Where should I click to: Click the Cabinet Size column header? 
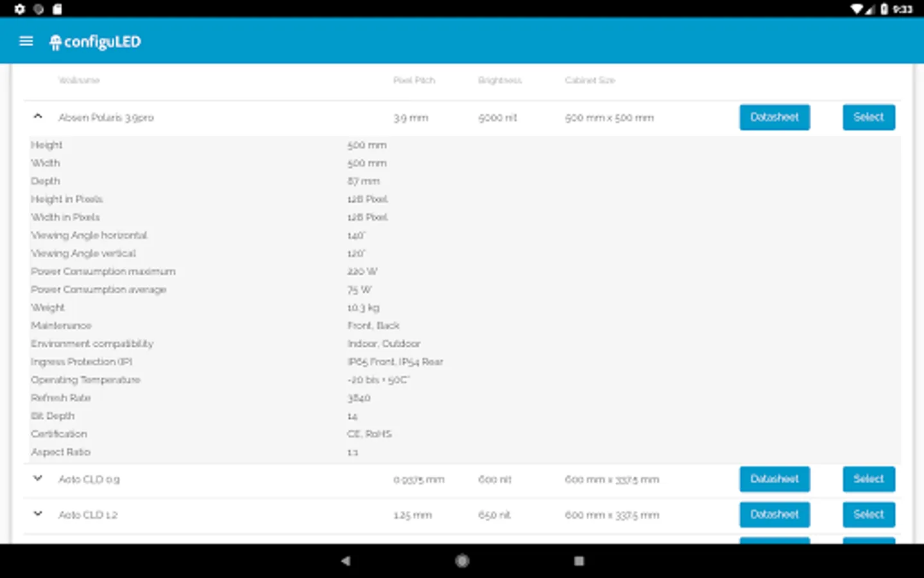(590, 80)
